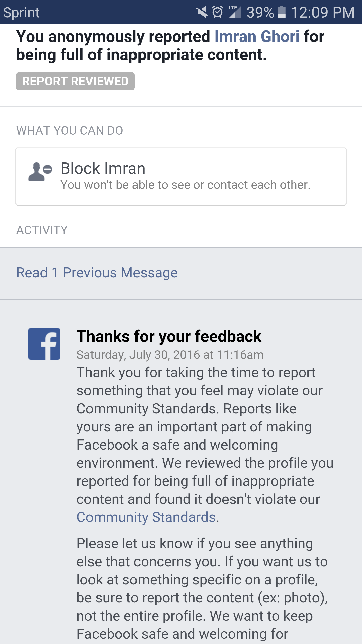Tap the anonymously reported heading text
The height and width of the screenshot is (644, 362).
click(113, 37)
